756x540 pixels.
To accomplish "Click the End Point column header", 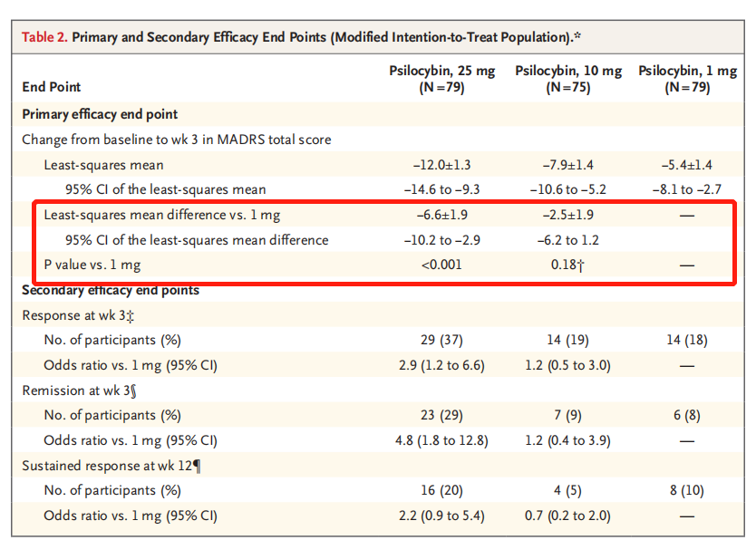I will pos(51,87).
